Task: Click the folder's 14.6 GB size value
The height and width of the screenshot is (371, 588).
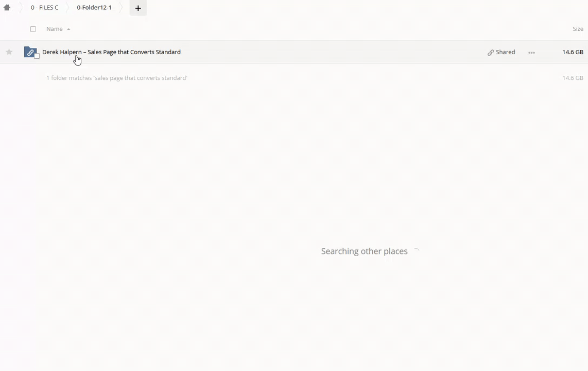Action: point(573,52)
